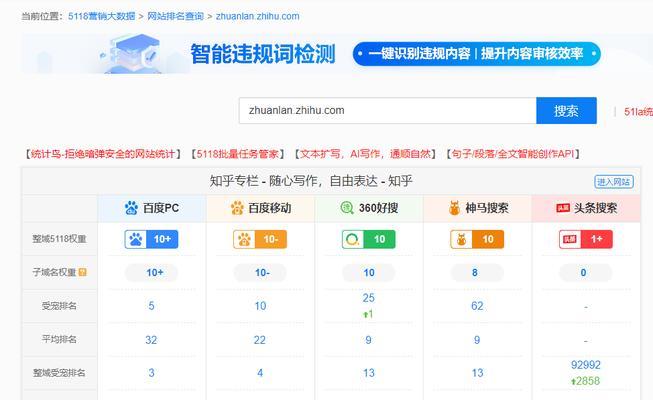
Task: Click the 整域5118权重 row label
Action: click(60, 239)
